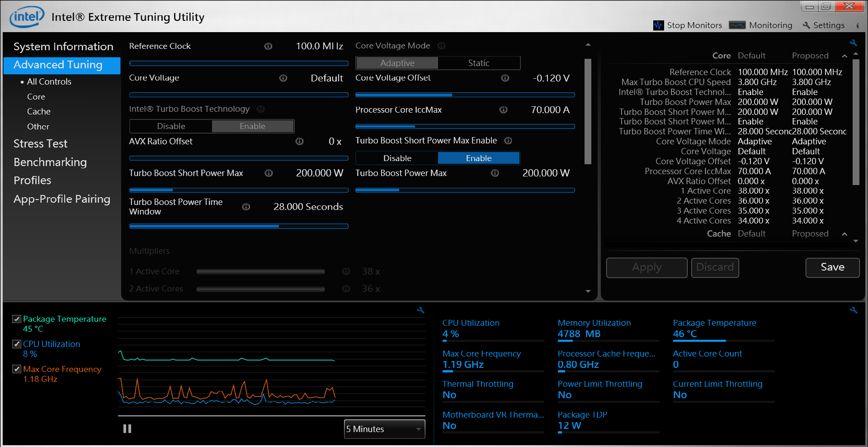Click the Core Voltage Mode info icon

coord(442,46)
